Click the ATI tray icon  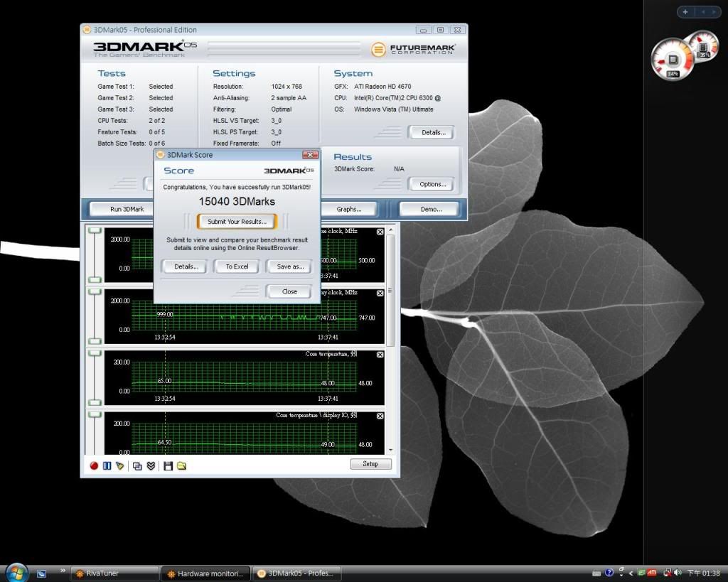[x=651, y=573]
